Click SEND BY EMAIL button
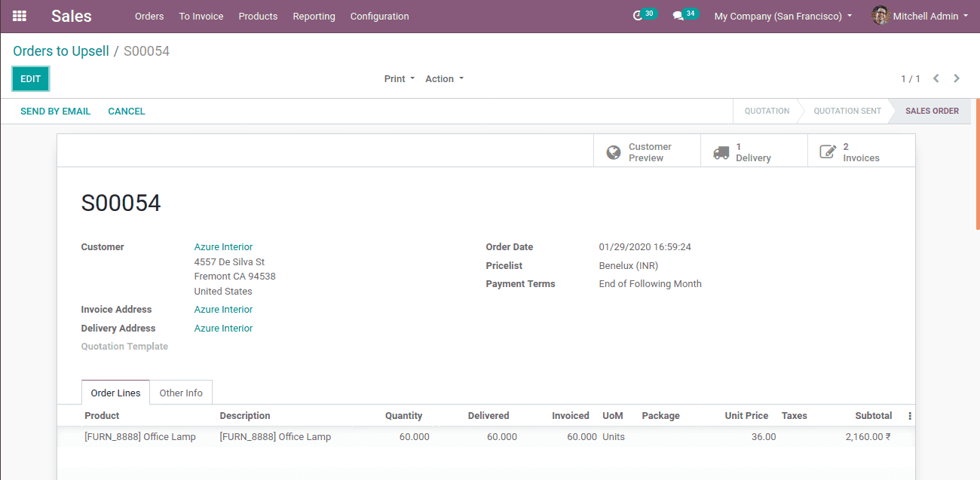This screenshot has width=980, height=480. pyautogui.click(x=55, y=111)
